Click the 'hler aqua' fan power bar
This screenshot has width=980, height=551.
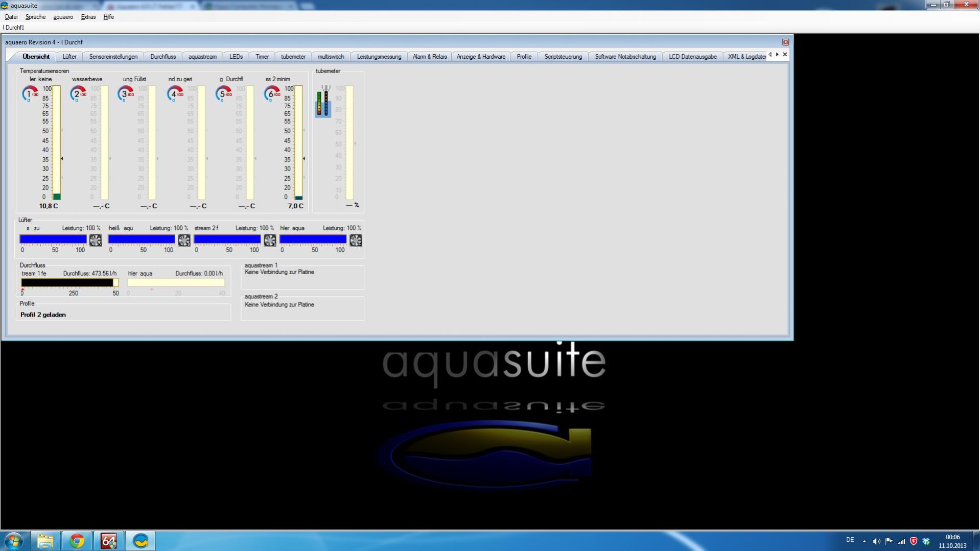tap(313, 239)
